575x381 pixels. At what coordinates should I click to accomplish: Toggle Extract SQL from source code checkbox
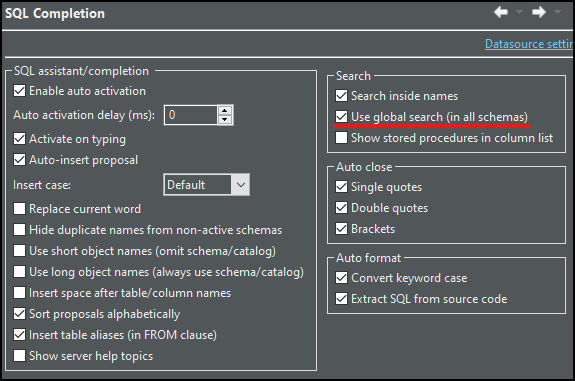[341, 299]
